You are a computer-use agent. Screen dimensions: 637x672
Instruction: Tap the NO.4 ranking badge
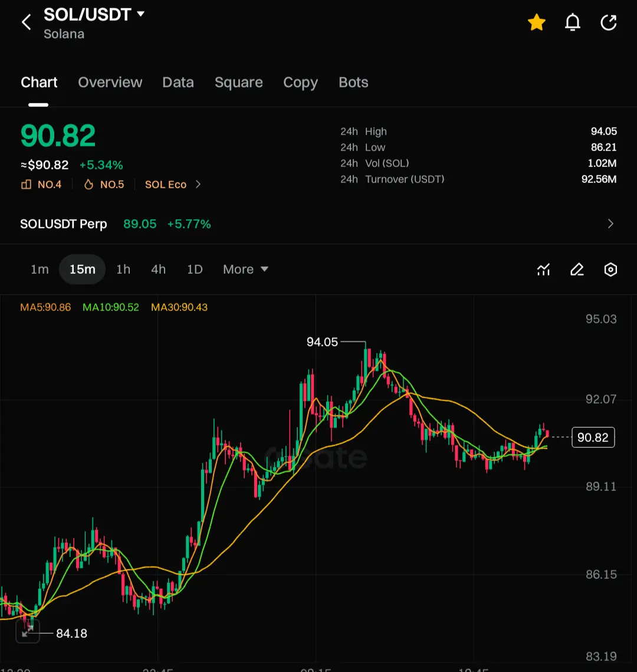click(x=41, y=185)
